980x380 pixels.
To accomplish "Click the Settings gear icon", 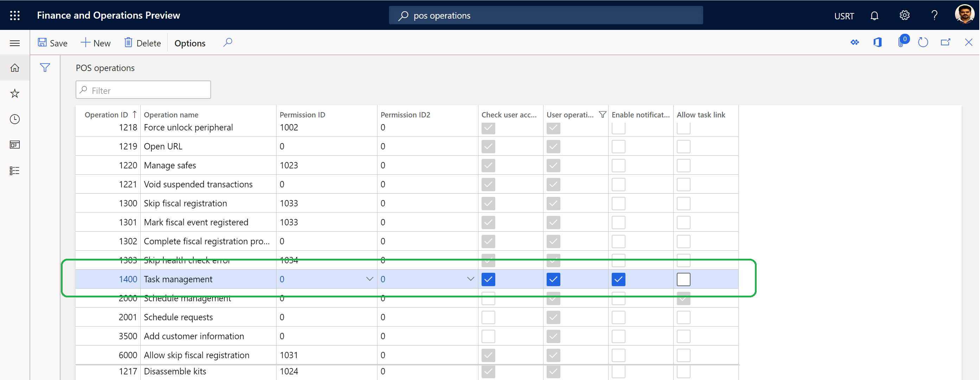I will pos(904,14).
